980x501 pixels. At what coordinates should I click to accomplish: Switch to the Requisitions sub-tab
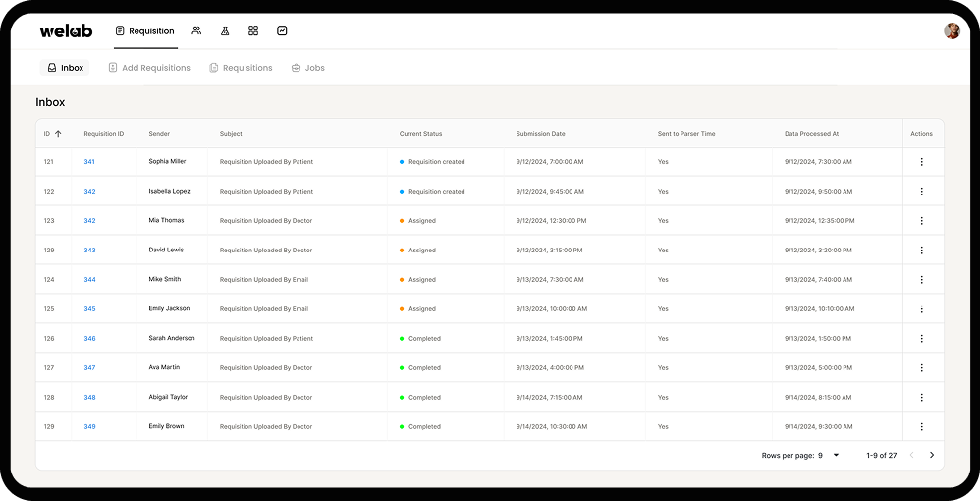pos(241,68)
